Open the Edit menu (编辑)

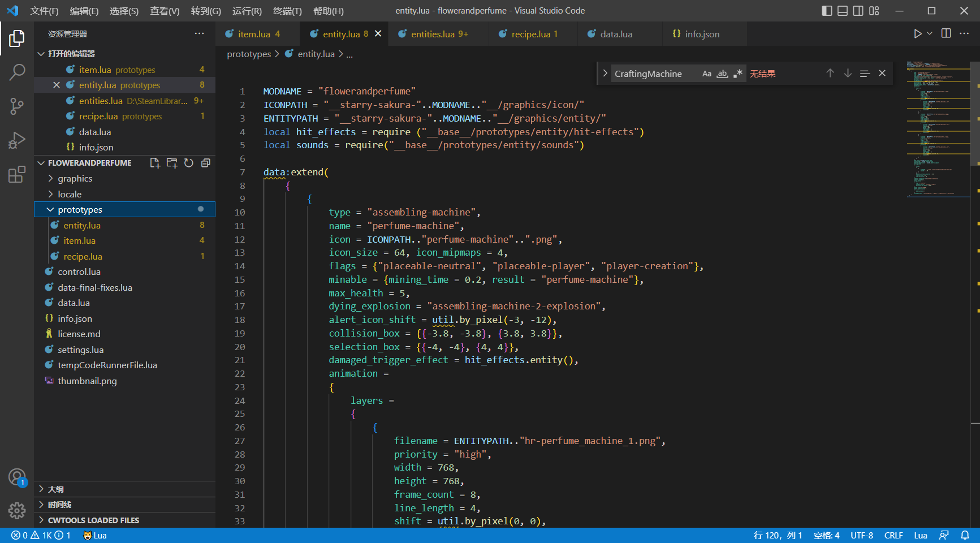pos(84,11)
